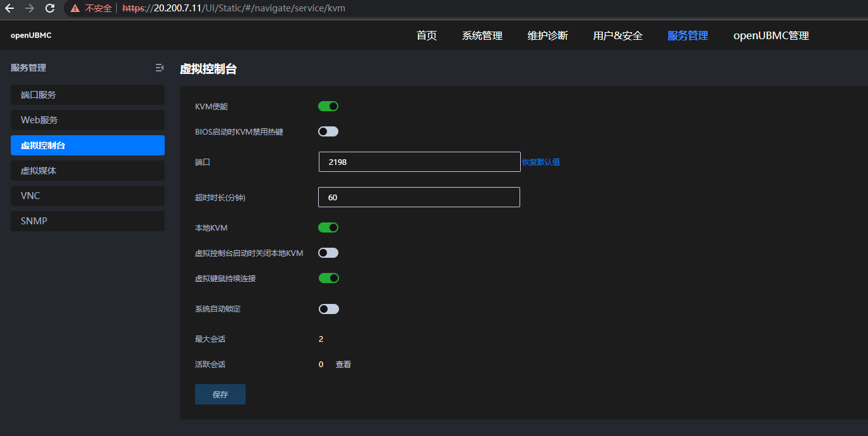This screenshot has width=868, height=436.
Task: Enable 虚拟控制台启动时关闭本地KVM switch
Action: 328,253
